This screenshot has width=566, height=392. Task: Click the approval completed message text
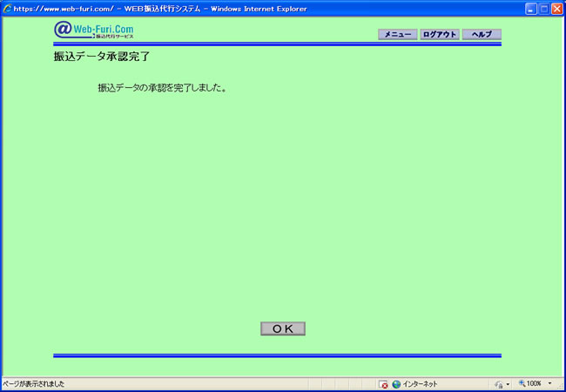click(x=162, y=88)
